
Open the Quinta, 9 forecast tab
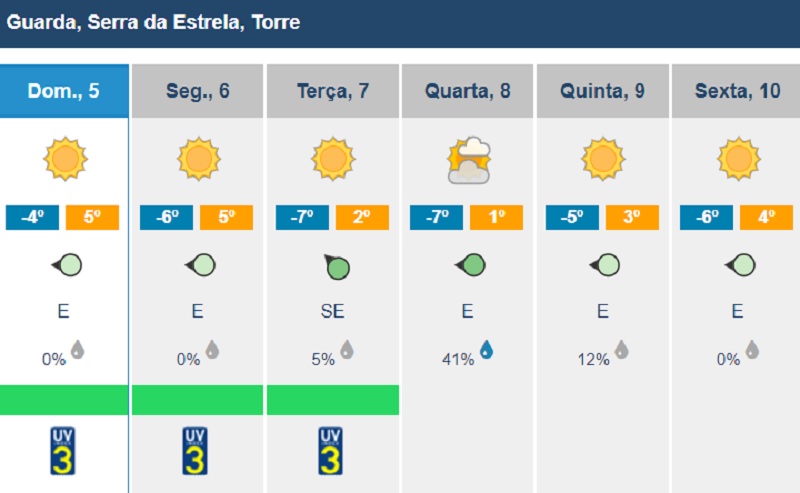pyautogui.click(x=603, y=91)
